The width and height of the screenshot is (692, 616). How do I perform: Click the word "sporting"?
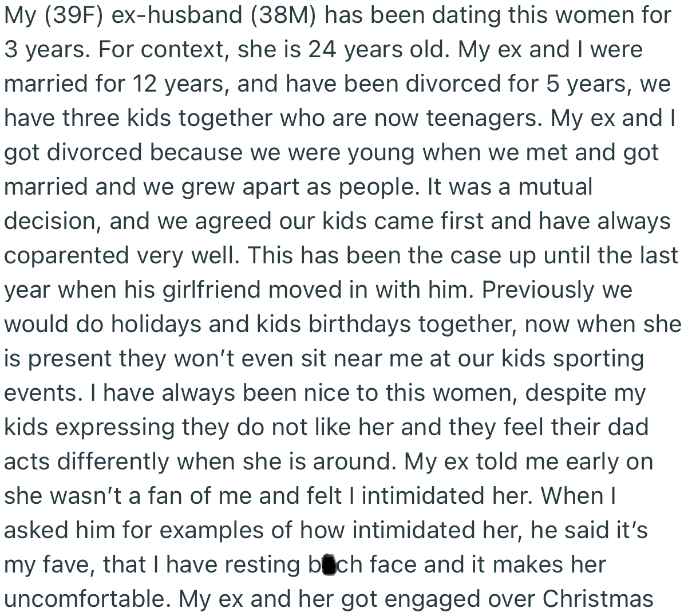tap(598, 359)
